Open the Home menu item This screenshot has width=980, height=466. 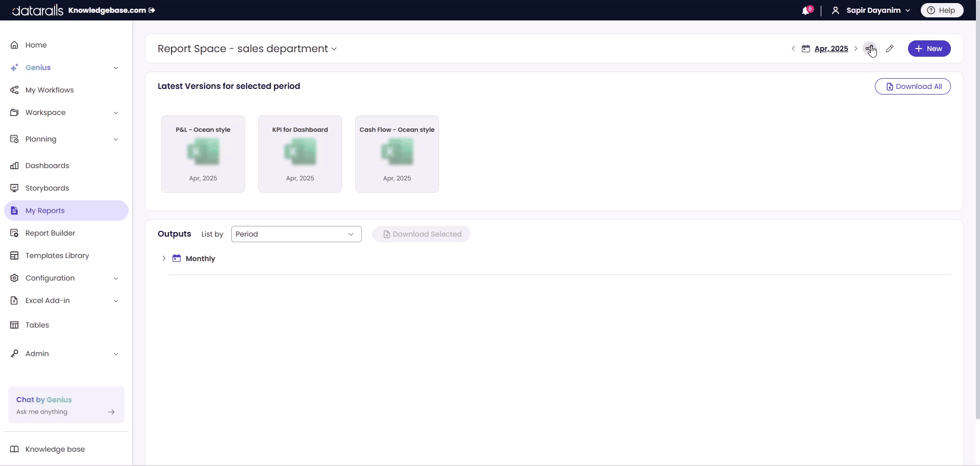(x=66, y=45)
